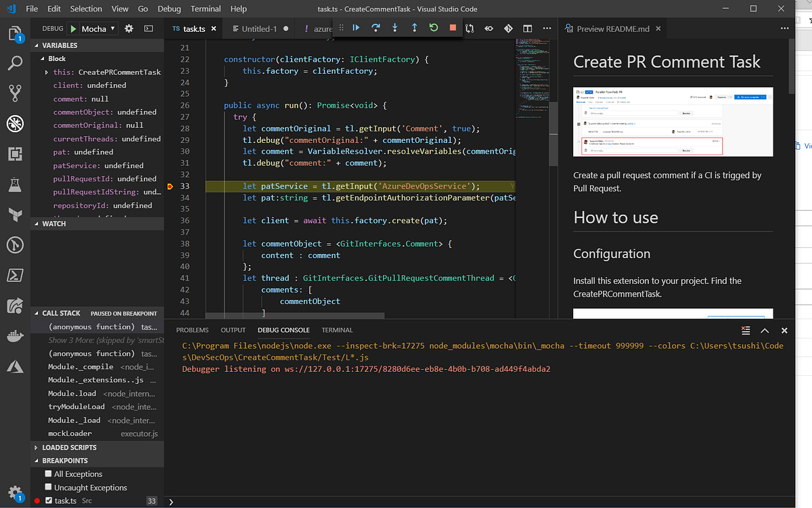The width and height of the screenshot is (812, 508).
Task: Click Step Over in the debug toolbar
Action: click(376, 28)
